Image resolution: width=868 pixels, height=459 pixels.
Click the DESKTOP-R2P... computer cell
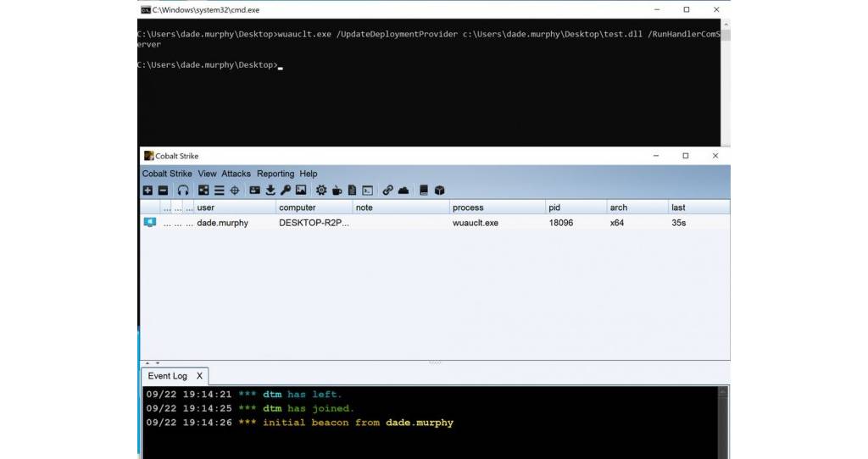tap(314, 223)
